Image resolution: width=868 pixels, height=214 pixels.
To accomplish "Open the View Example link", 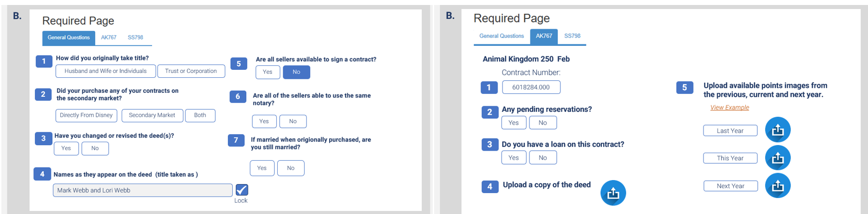I will 729,108.
